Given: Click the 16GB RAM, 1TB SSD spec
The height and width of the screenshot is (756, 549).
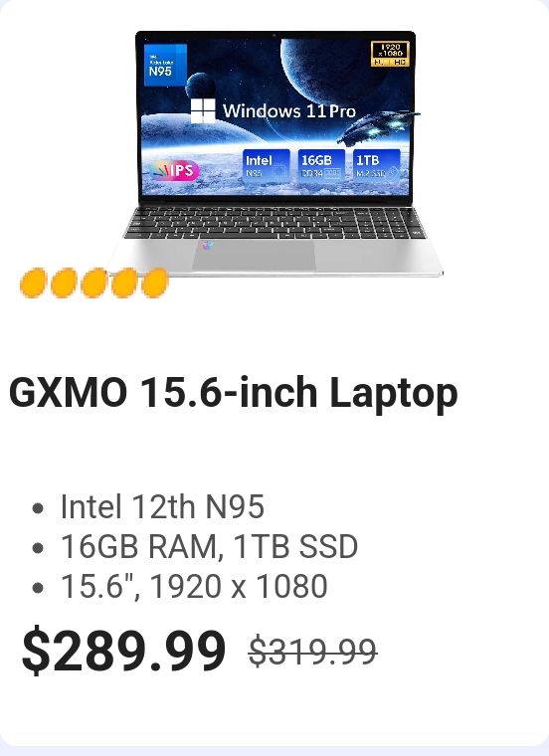Looking at the screenshot, I should (209, 547).
